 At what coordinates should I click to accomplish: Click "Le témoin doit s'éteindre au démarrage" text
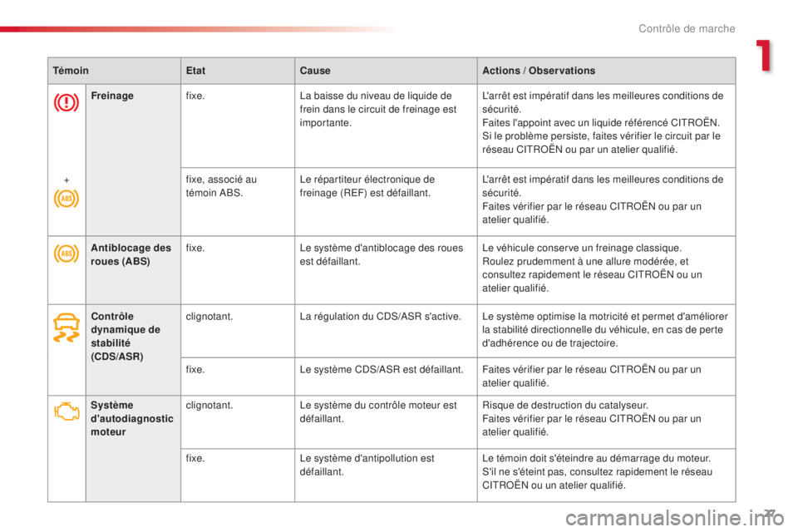(597, 458)
